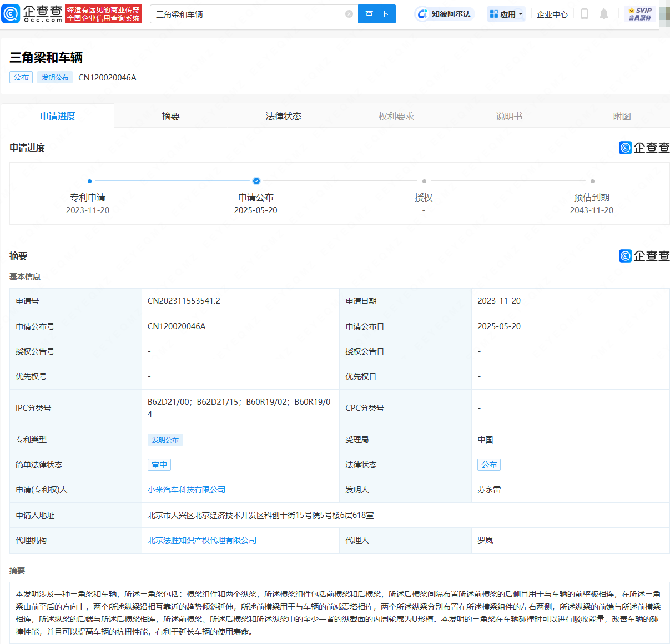The width and height of the screenshot is (670, 644).
Task: Select IPC classification B62D21/00 cell
Action: click(x=239, y=408)
